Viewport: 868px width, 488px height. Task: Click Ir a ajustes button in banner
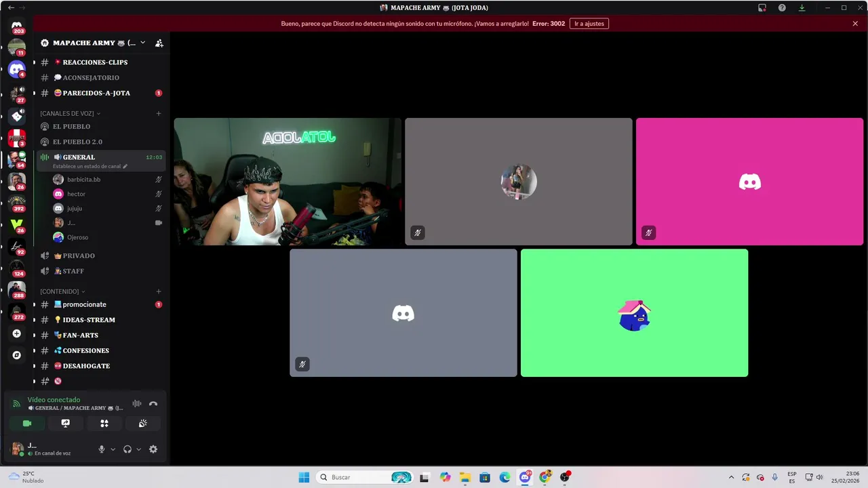coord(589,24)
